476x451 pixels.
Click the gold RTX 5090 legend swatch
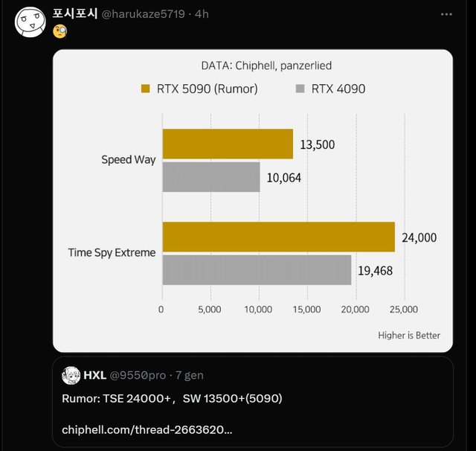(146, 89)
